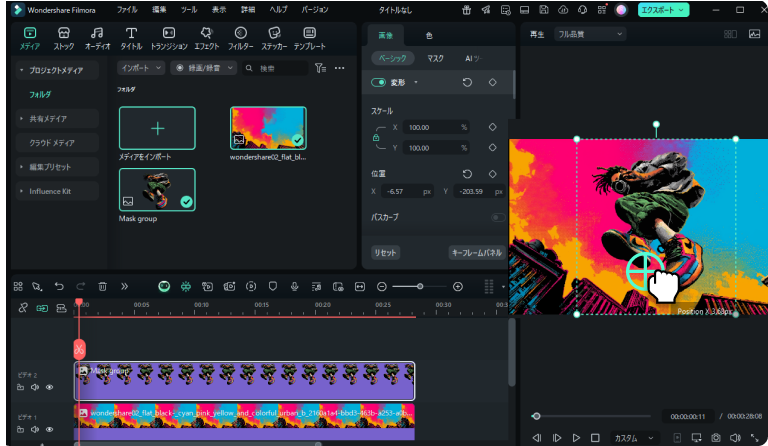Expand Project Media (プロジェクトメディア) tree
Image resolution: width=768 pixels, height=446 pixels.
(22, 70)
